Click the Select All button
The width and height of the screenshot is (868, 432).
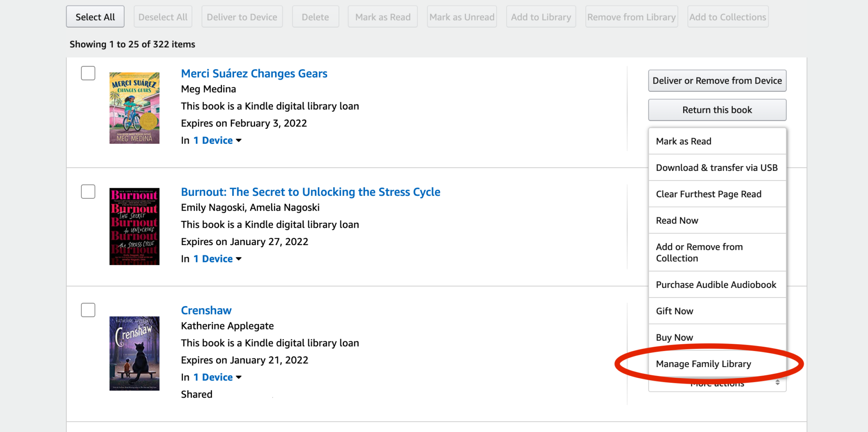tap(95, 17)
